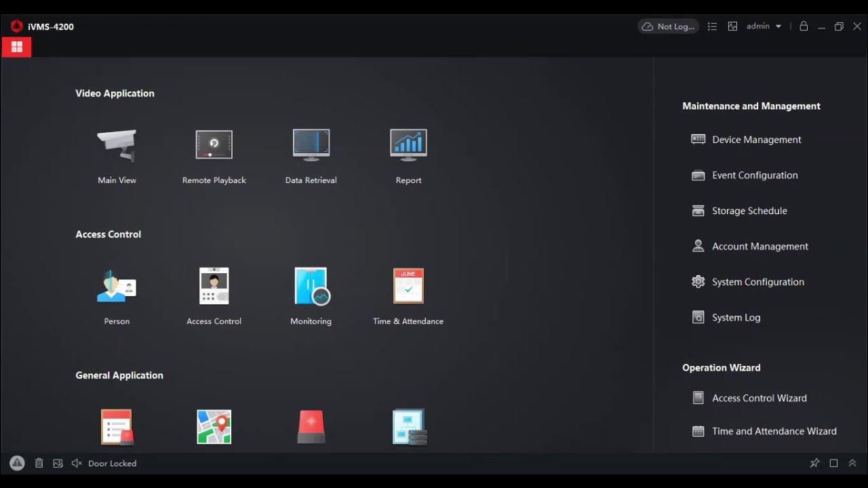Open Remote Playback module
This screenshot has width=868, height=488.
(214, 145)
